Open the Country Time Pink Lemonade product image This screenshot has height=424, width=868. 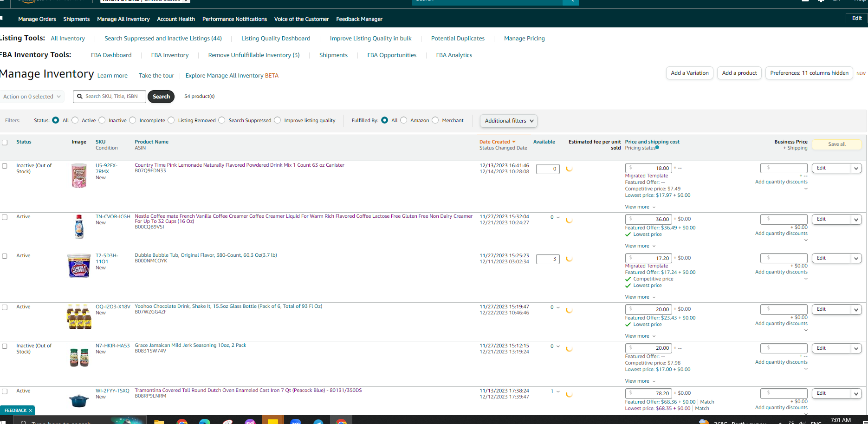point(79,176)
